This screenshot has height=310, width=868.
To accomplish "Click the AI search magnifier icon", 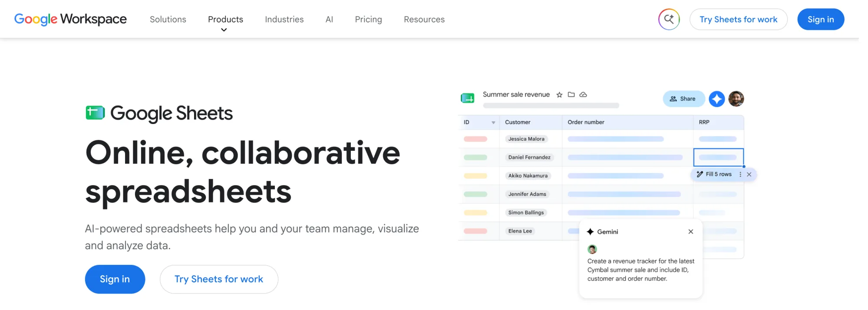I will (x=669, y=19).
